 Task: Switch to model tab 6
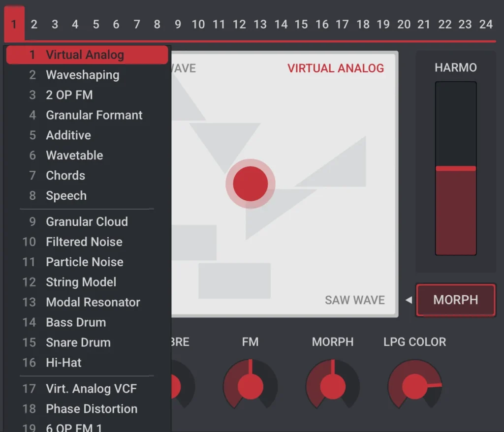(116, 24)
